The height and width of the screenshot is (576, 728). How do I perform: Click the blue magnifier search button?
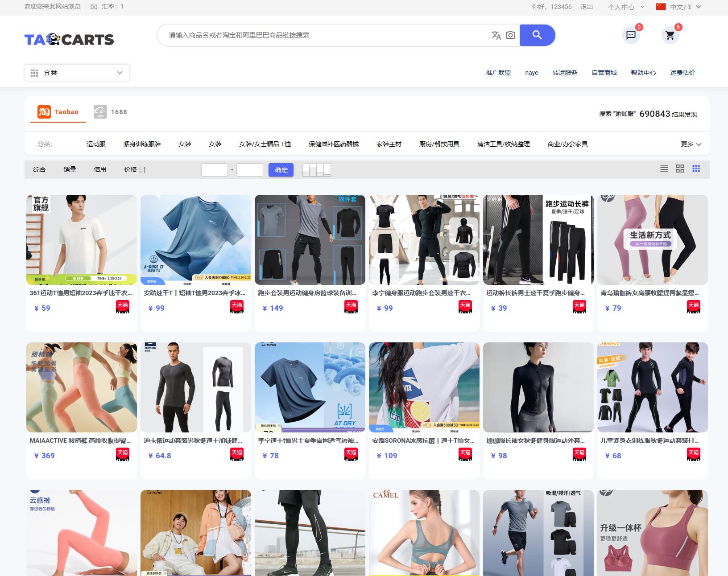pyautogui.click(x=537, y=35)
